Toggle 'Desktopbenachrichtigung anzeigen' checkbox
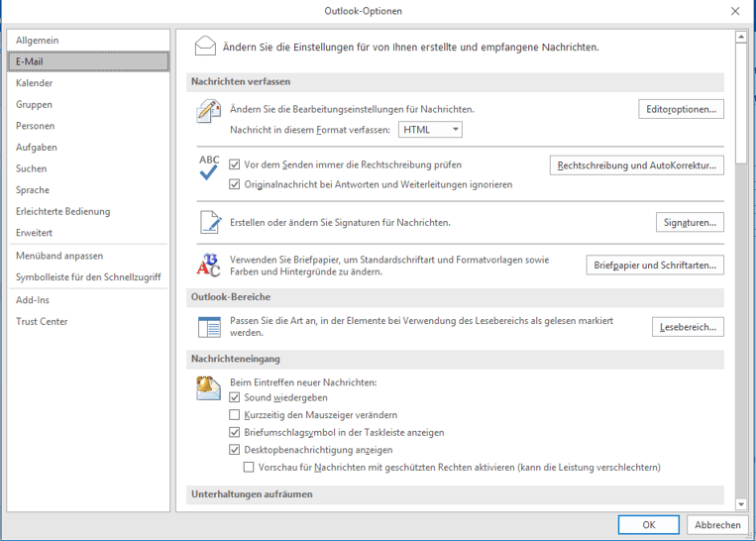756x541 pixels. pyautogui.click(x=234, y=450)
